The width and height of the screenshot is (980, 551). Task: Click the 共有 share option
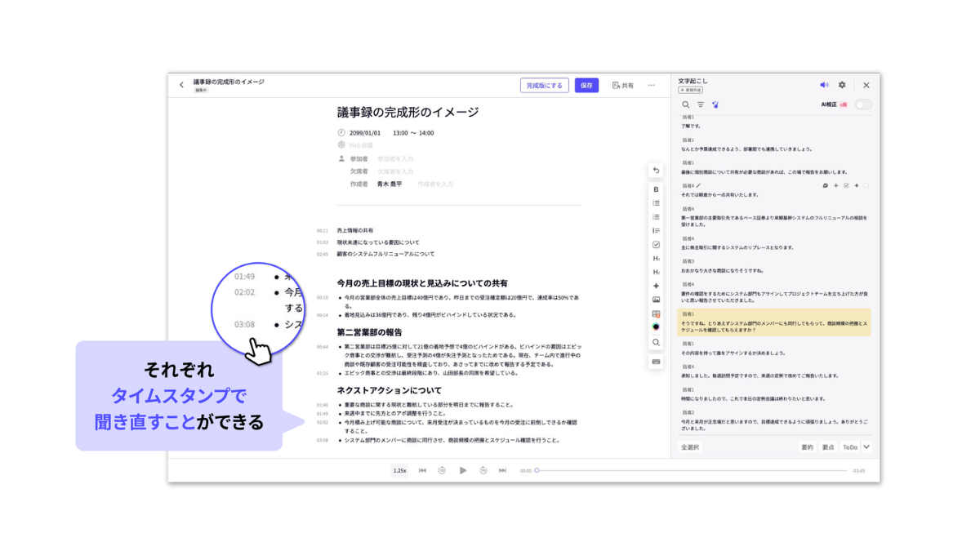tap(622, 85)
